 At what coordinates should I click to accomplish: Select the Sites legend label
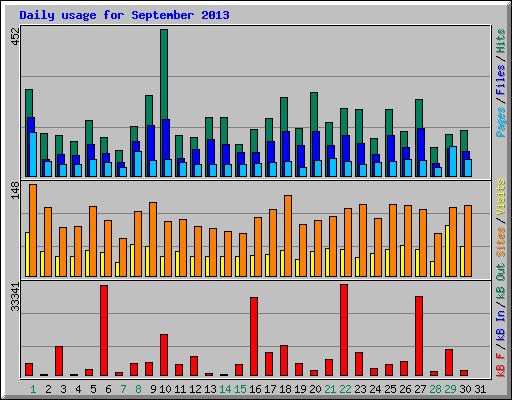point(500,242)
